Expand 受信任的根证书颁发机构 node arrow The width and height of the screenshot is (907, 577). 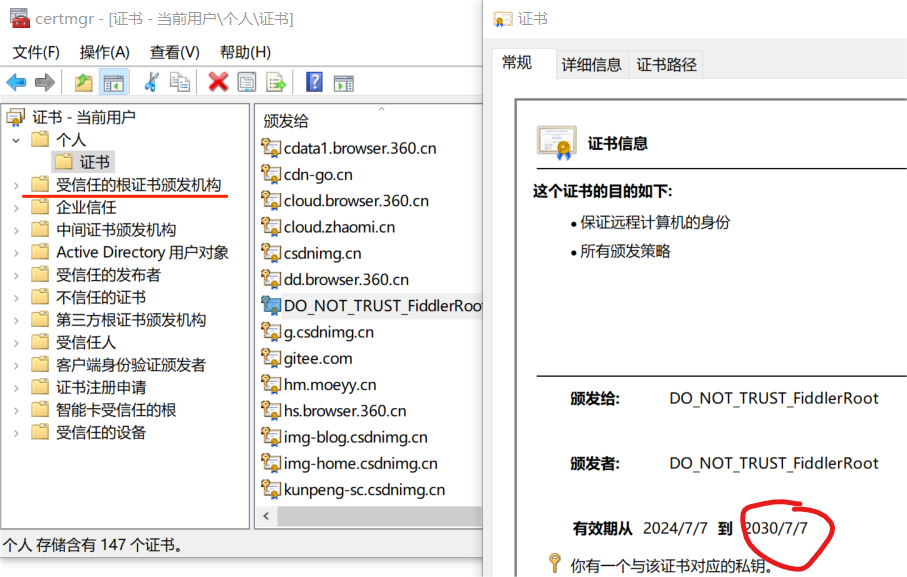[x=16, y=185]
